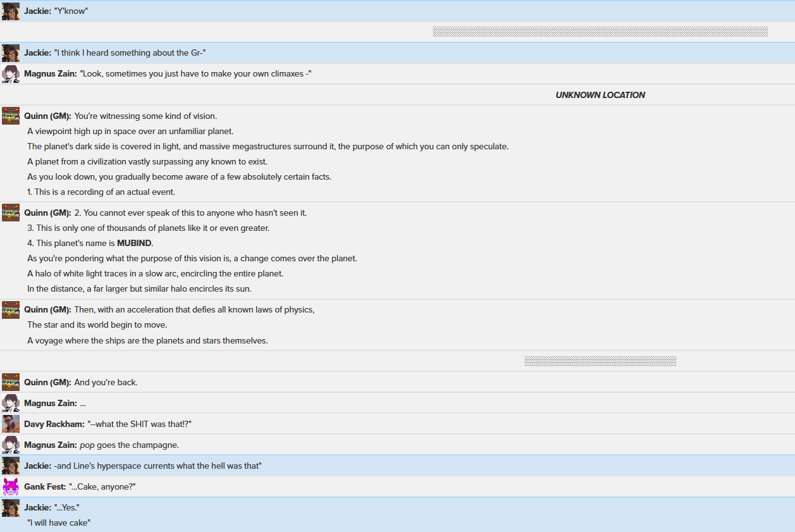This screenshot has height=532, width=795.
Task: Click the line "As you're pondering what the purpose"
Action: (192, 258)
